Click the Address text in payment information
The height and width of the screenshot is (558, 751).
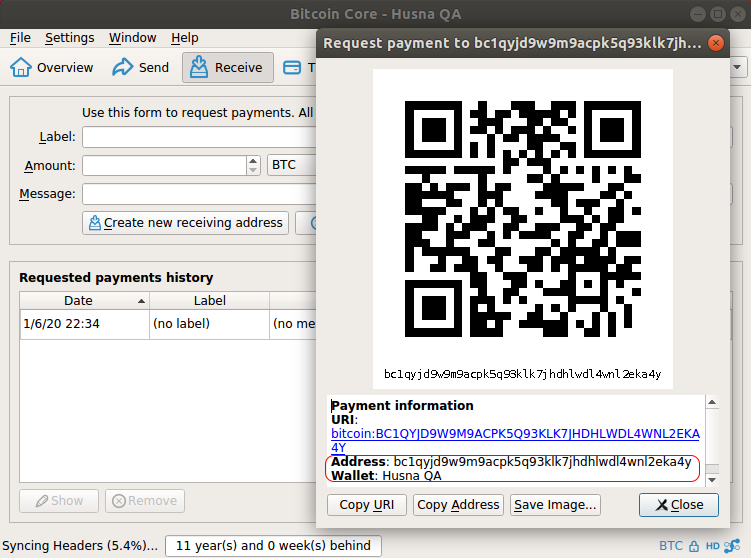pos(511,462)
